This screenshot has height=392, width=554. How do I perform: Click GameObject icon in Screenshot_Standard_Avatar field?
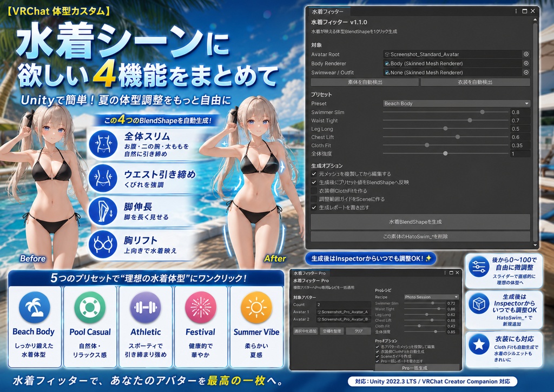tap(387, 55)
